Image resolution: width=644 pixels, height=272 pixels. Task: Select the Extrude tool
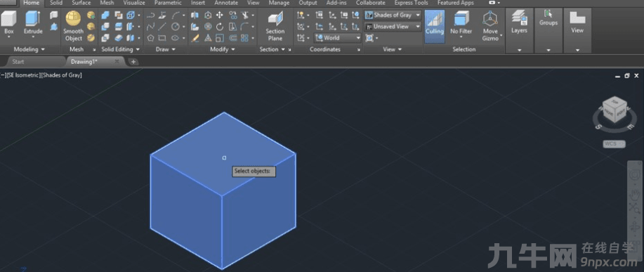tap(33, 23)
